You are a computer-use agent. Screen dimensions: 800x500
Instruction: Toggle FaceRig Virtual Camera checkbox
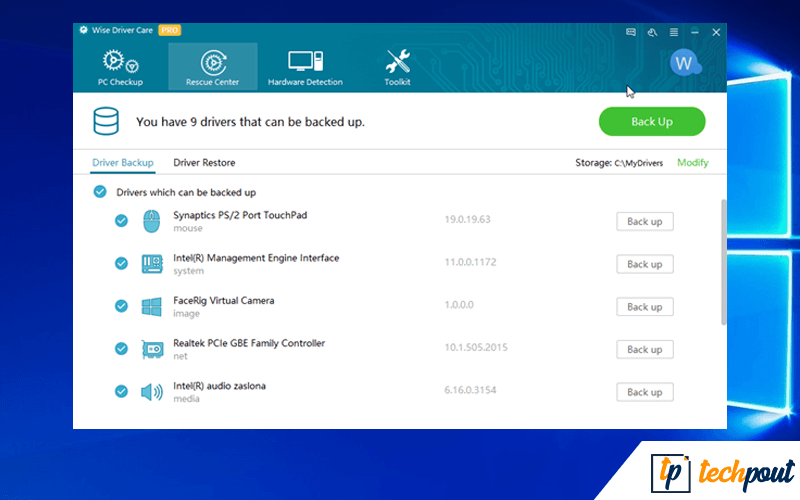pos(121,306)
